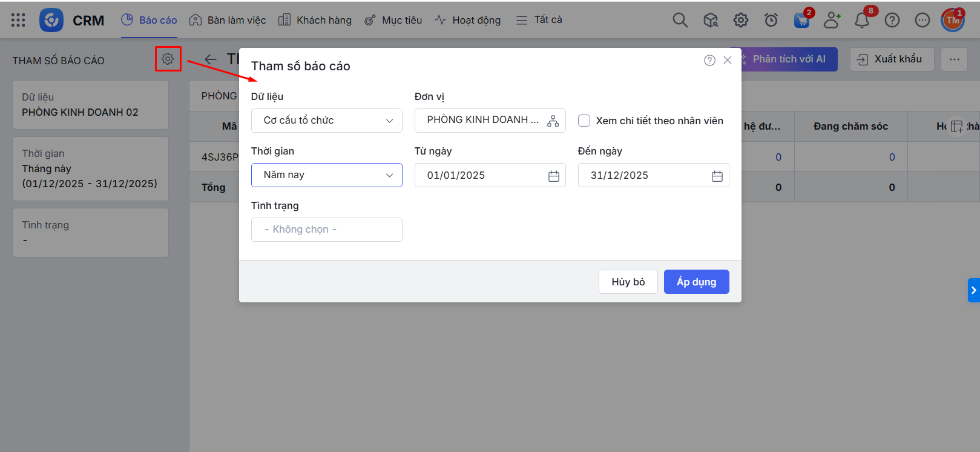Open the Mục tiêu menu

393,20
